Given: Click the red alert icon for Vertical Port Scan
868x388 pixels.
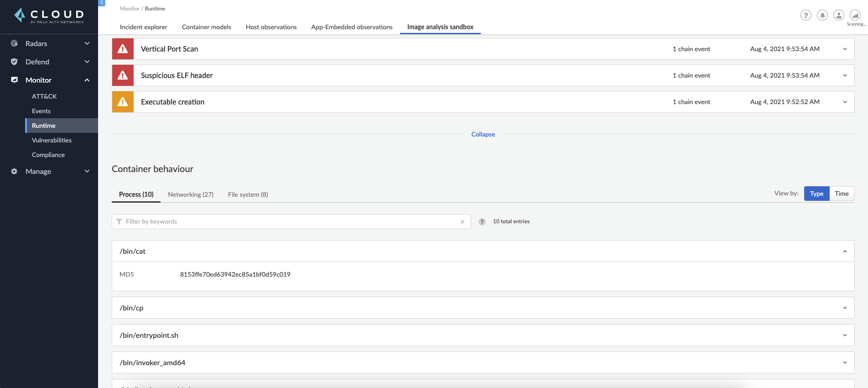Looking at the screenshot, I should tap(123, 49).
